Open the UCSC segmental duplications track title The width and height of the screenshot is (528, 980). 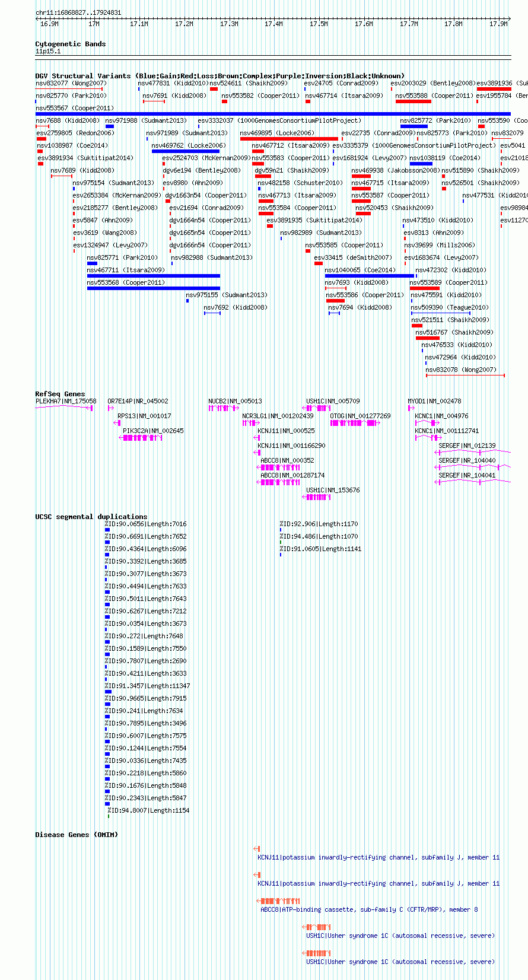pos(91,517)
